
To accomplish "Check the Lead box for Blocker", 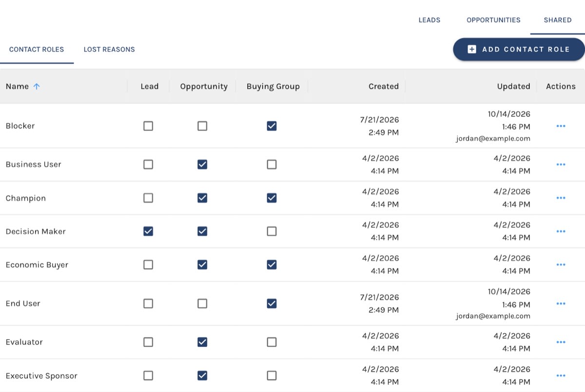I will coord(148,126).
